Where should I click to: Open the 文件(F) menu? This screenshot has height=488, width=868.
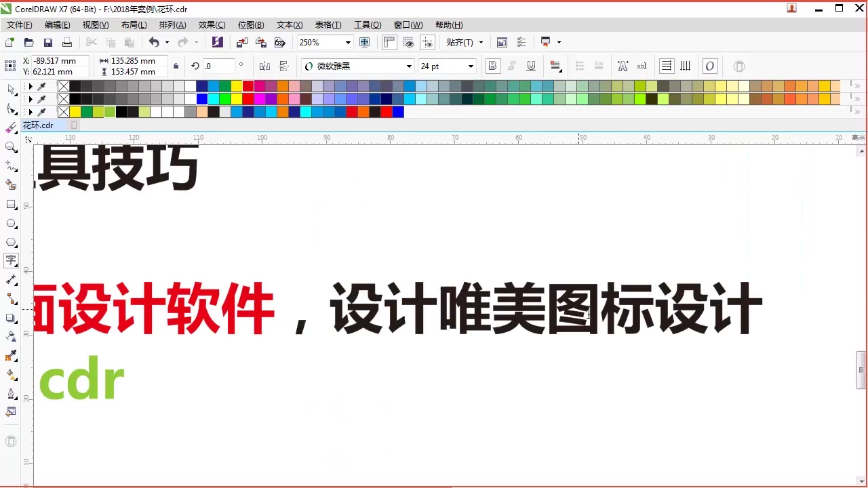19,24
